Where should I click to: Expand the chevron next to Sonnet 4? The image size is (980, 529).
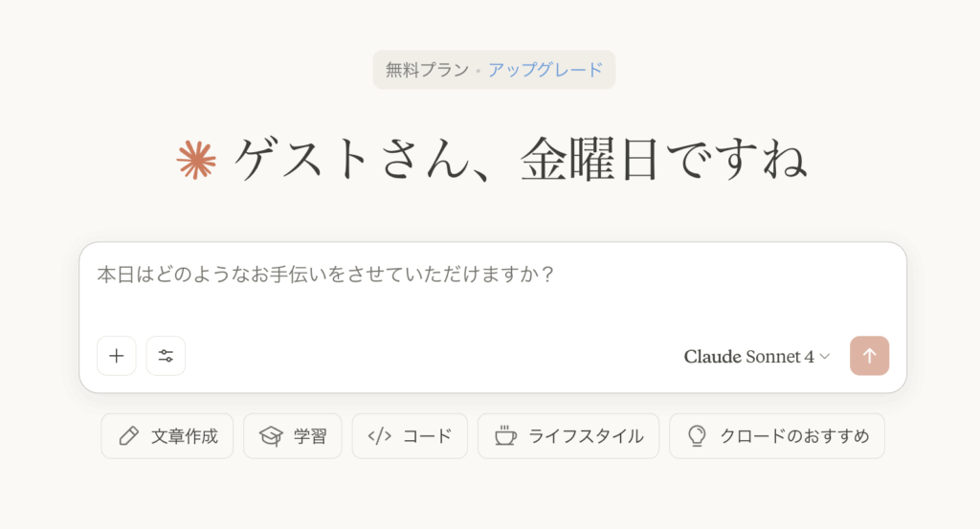pyautogui.click(x=825, y=357)
